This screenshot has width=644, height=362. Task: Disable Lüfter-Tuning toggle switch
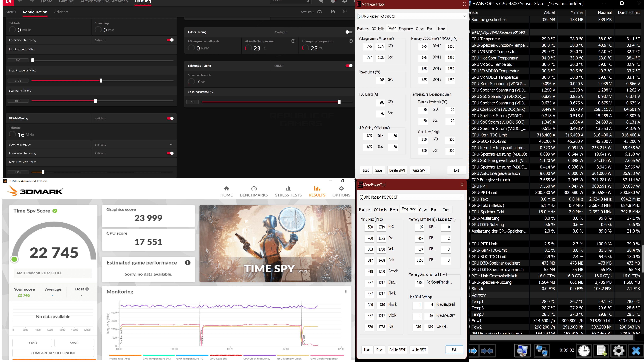click(349, 32)
